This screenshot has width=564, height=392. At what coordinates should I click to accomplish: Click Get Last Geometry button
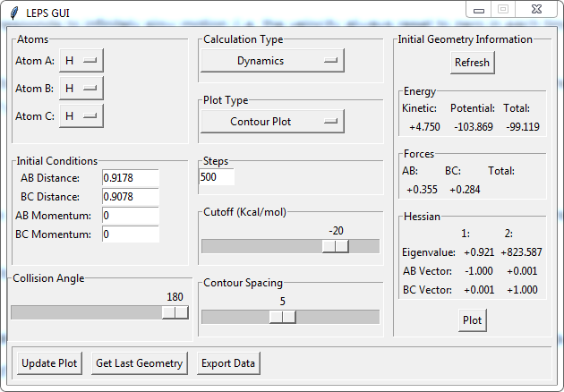tap(140, 363)
